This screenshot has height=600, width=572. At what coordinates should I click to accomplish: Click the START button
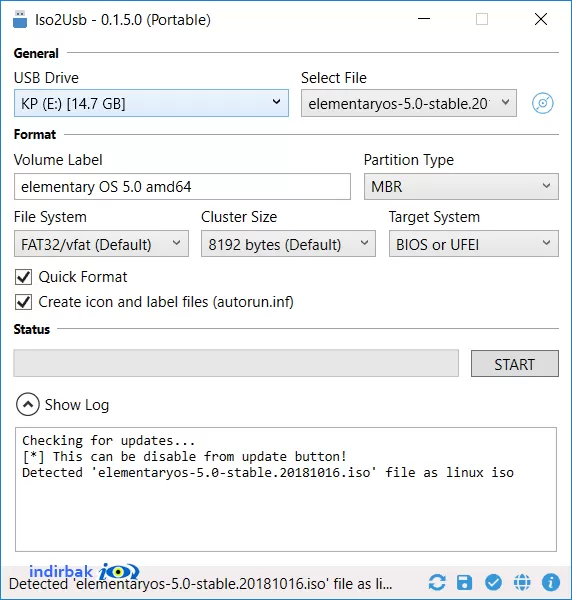point(515,364)
